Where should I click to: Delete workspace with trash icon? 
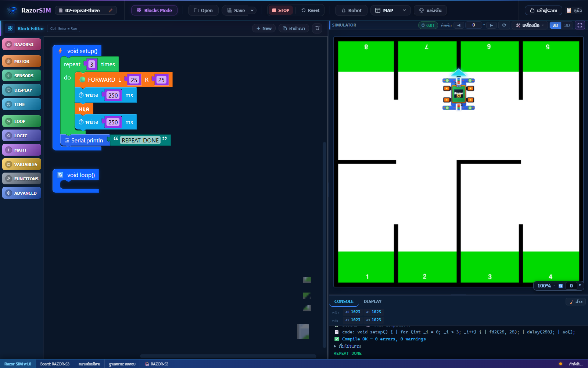click(317, 28)
